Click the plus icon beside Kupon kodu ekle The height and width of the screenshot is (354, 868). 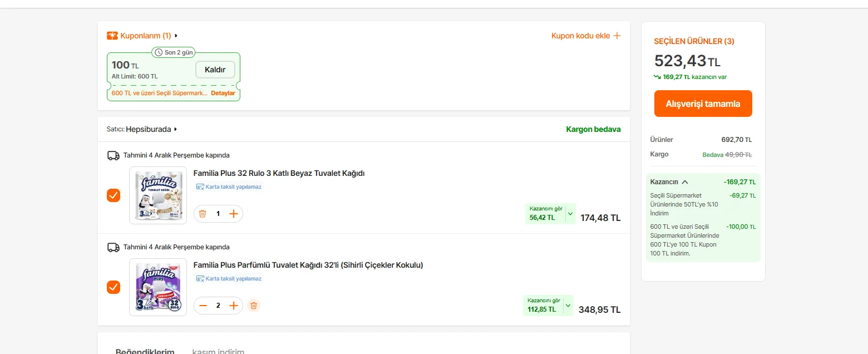click(x=617, y=36)
